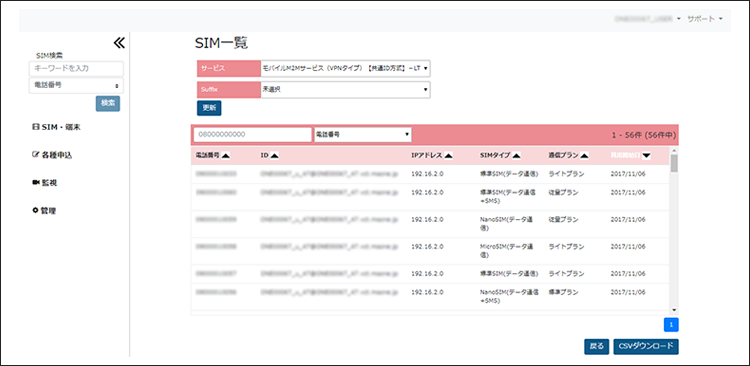The height and width of the screenshot is (366, 750).
Task: Select 標準プラン cell
Action: tap(563, 292)
